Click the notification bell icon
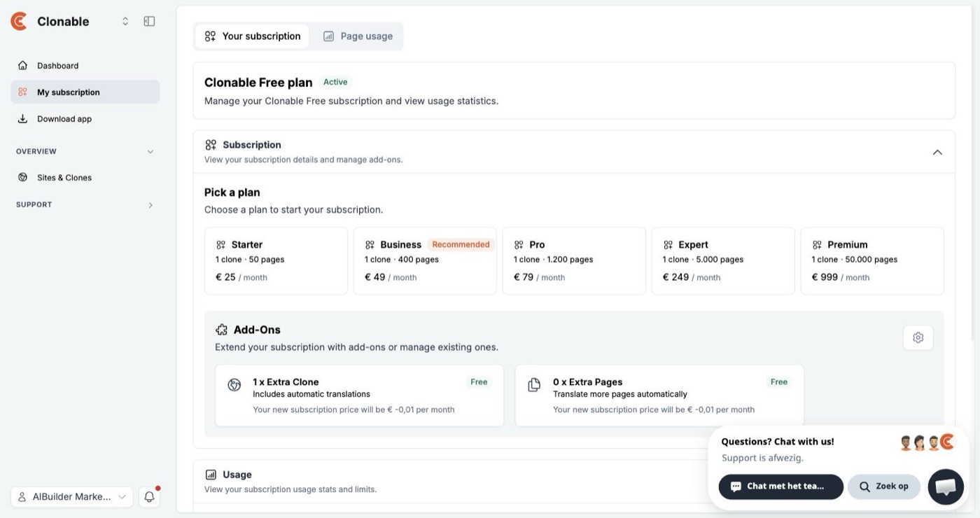The height and width of the screenshot is (518, 980). point(149,497)
